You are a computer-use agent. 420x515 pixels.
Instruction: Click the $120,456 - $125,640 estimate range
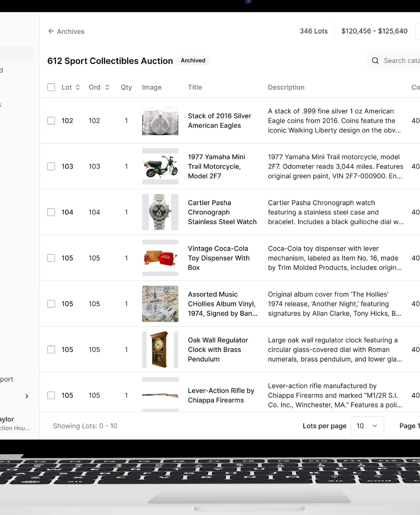click(375, 31)
